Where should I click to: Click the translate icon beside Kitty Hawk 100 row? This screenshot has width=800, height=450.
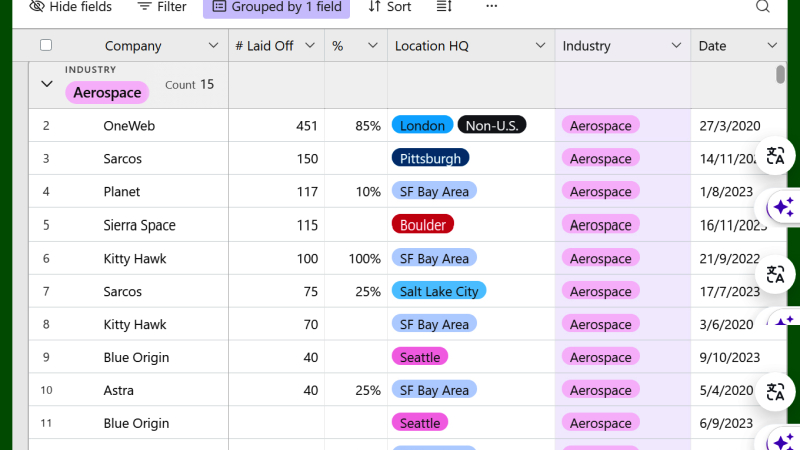775,274
